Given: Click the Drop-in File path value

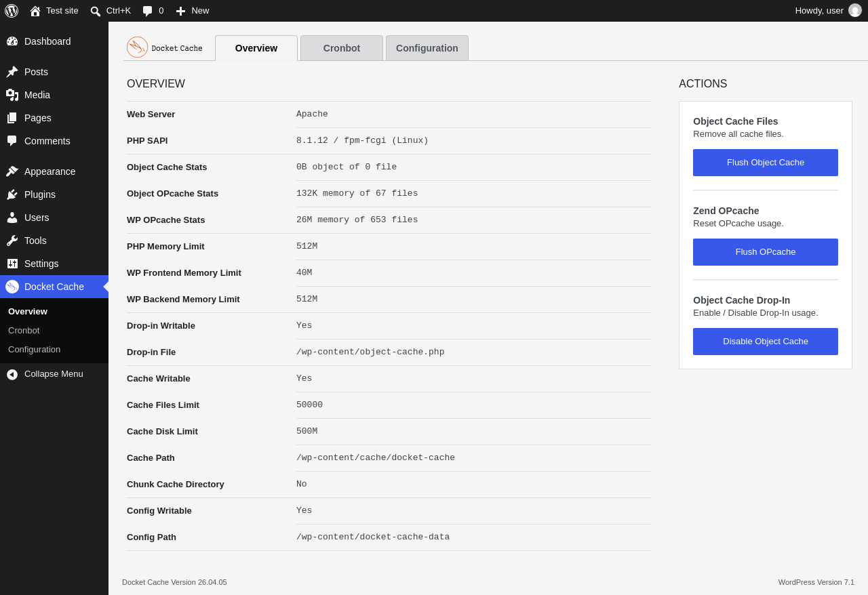Looking at the screenshot, I should point(370,352).
